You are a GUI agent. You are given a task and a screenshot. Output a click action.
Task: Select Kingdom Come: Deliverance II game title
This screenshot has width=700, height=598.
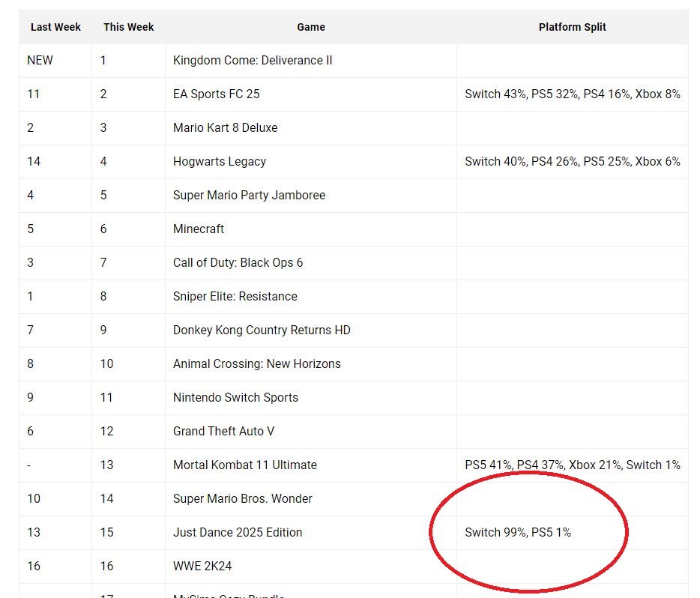253,61
